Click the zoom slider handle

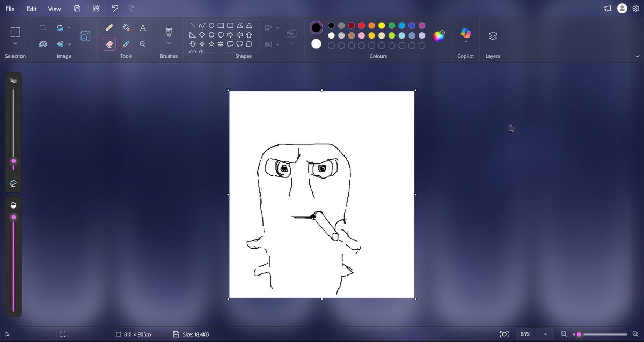pyautogui.click(x=579, y=334)
